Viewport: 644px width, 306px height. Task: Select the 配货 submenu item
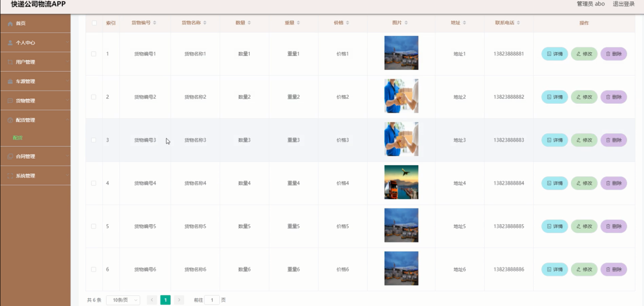18,138
